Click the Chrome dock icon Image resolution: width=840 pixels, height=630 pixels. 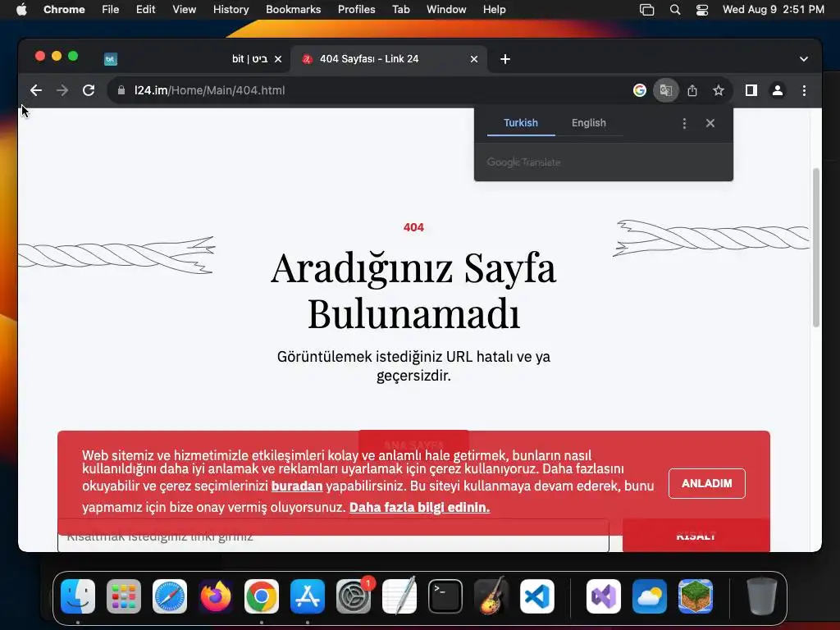click(x=262, y=596)
